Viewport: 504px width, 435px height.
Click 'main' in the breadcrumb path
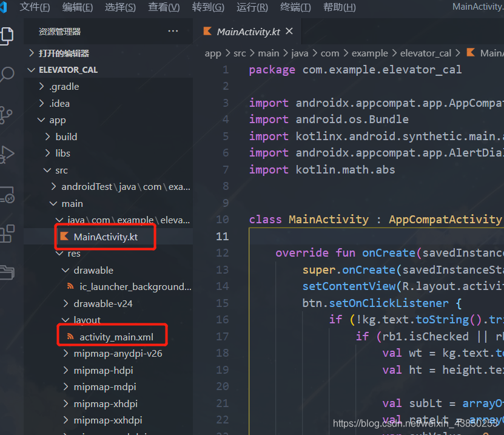(269, 53)
